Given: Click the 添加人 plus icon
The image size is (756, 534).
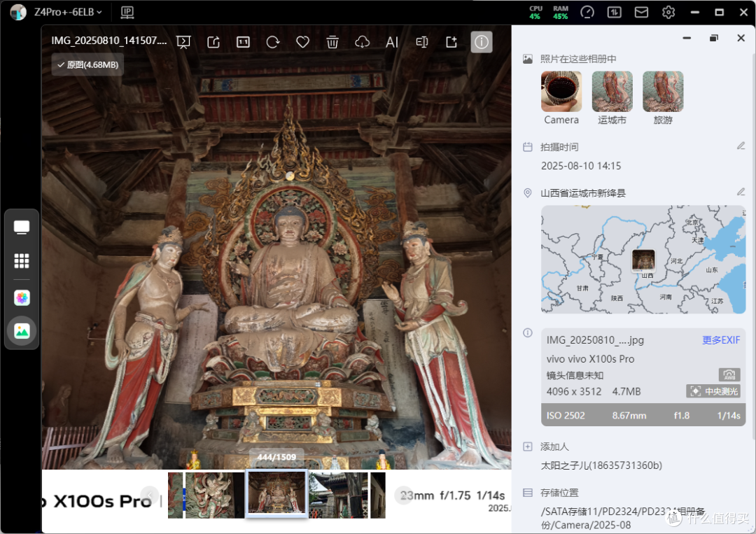Looking at the screenshot, I should pyautogui.click(x=528, y=447).
